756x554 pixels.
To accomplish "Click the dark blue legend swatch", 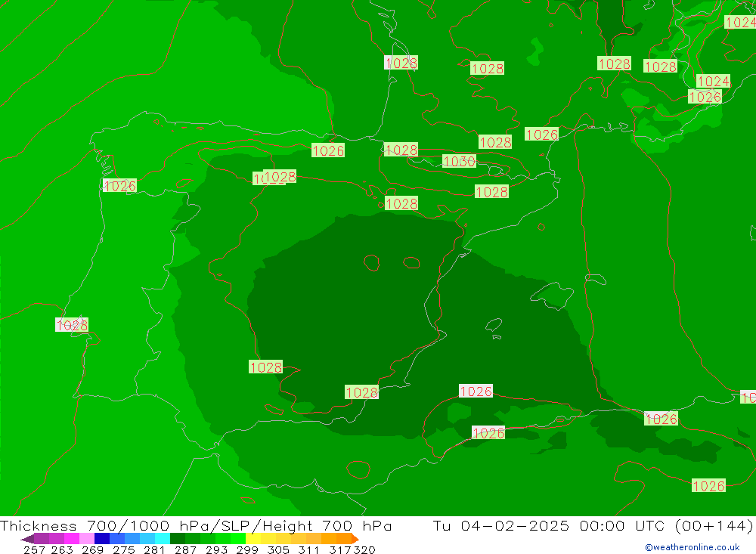I will click(102, 539).
